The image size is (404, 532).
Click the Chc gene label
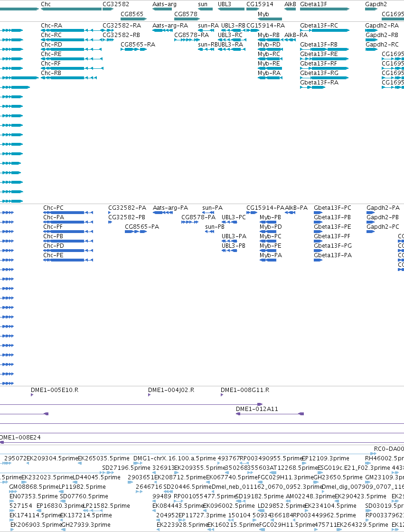coord(46,4)
